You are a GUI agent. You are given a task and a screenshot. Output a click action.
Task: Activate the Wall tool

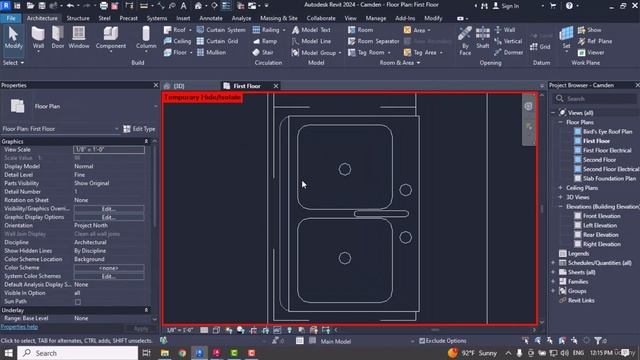click(38, 38)
